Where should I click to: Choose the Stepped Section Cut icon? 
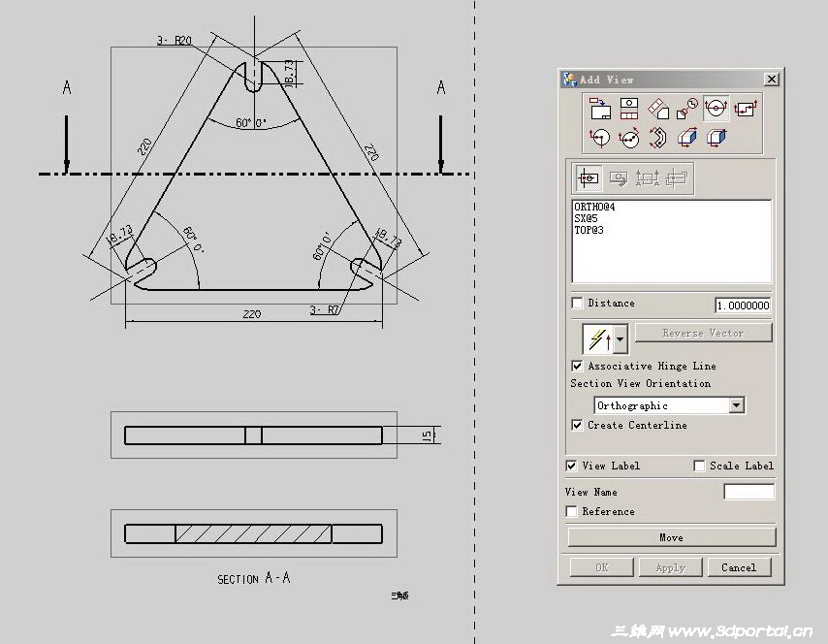point(745,109)
